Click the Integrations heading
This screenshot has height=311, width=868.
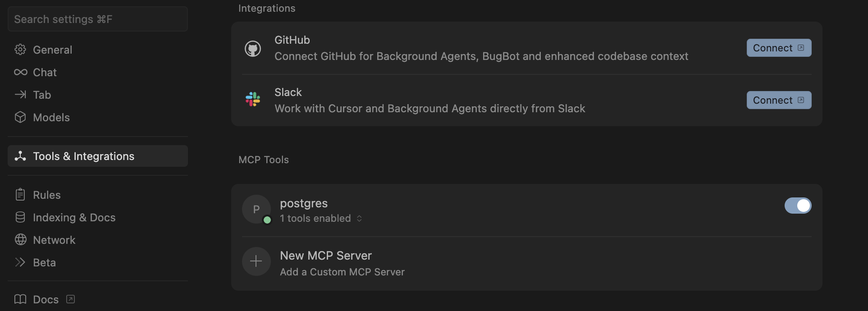267,8
